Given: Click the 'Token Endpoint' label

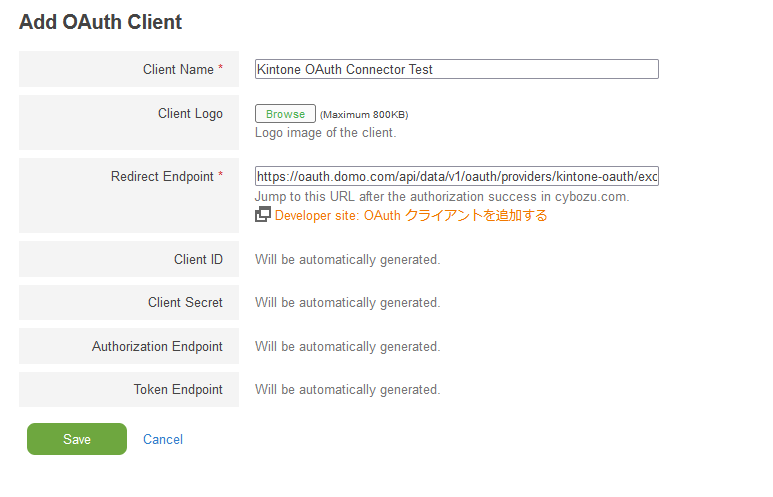Looking at the screenshot, I should coord(178,390).
